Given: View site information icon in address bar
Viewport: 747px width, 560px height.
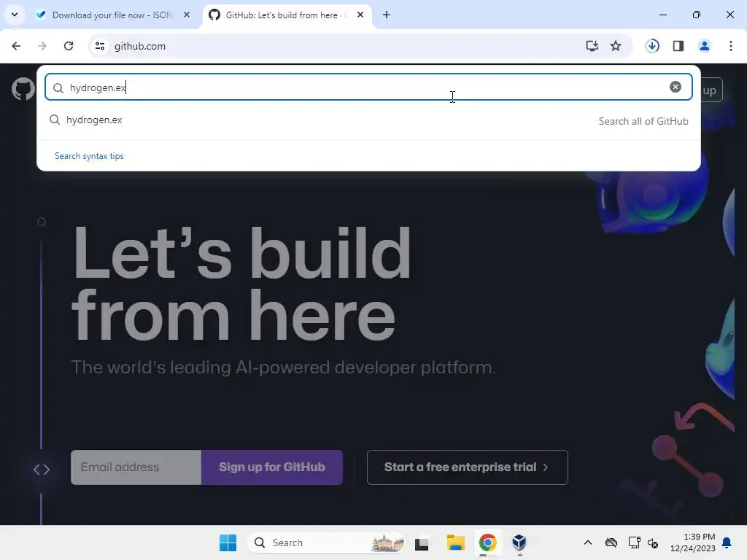Looking at the screenshot, I should coord(100,46).
